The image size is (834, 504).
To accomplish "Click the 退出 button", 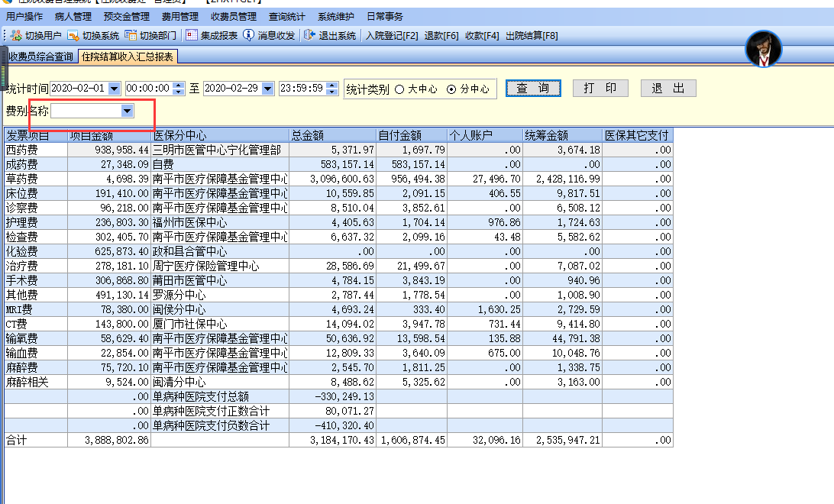I will pyautogui.click(x=668, y=89).
